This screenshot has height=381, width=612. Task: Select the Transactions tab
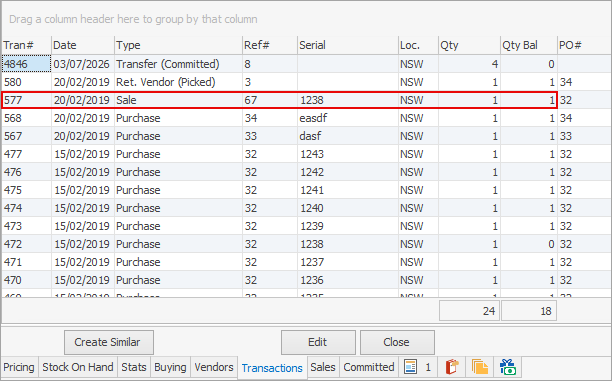[x=272, y=368]
